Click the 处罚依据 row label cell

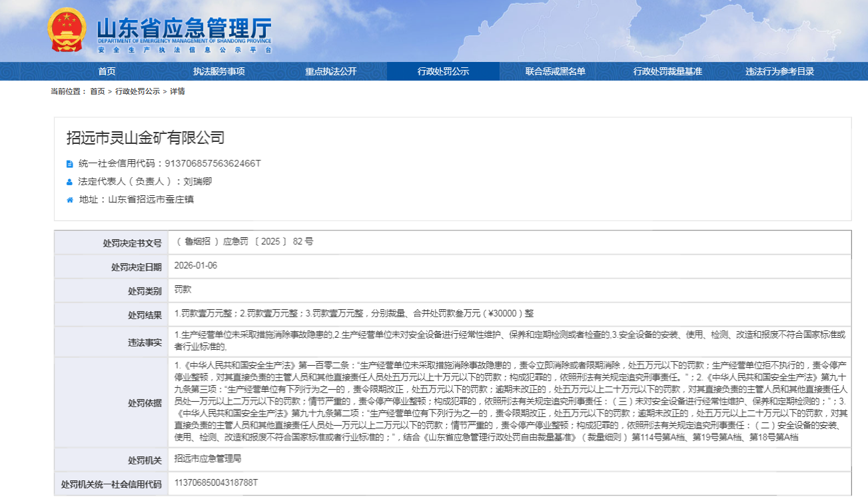click(x=145, y=403)
